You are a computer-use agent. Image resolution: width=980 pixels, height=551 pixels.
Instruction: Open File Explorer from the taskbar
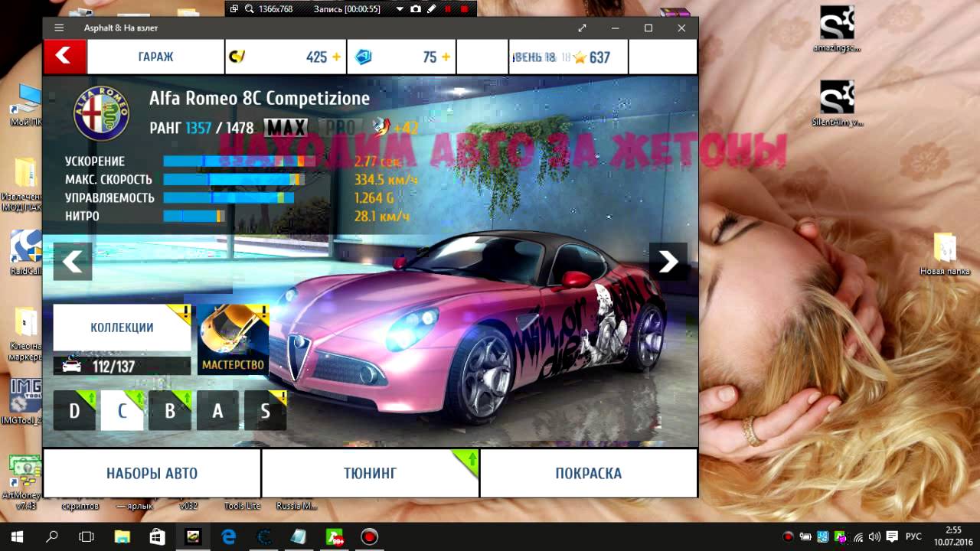tap(122, 537)
